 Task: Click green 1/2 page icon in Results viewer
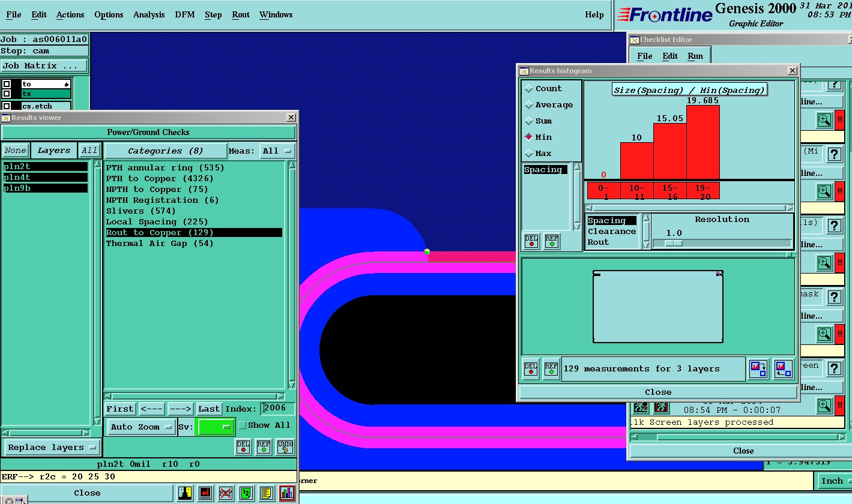pos(246,493)
